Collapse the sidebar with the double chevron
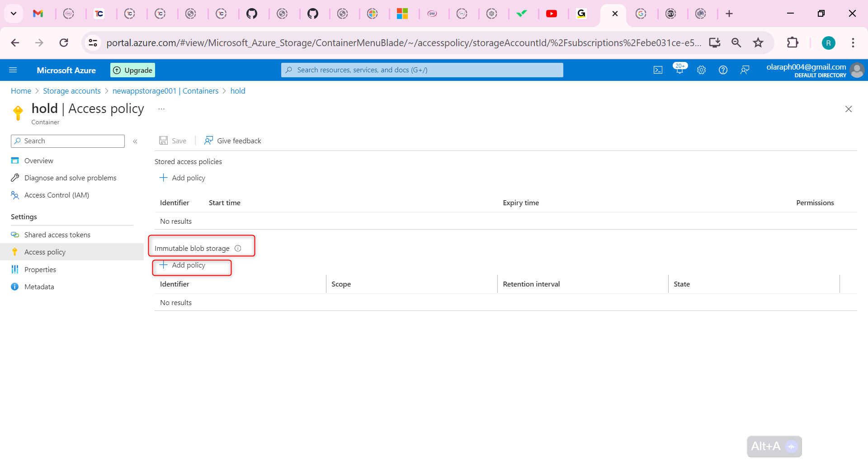This screenshot has height=461, width=868. [135, 141]
